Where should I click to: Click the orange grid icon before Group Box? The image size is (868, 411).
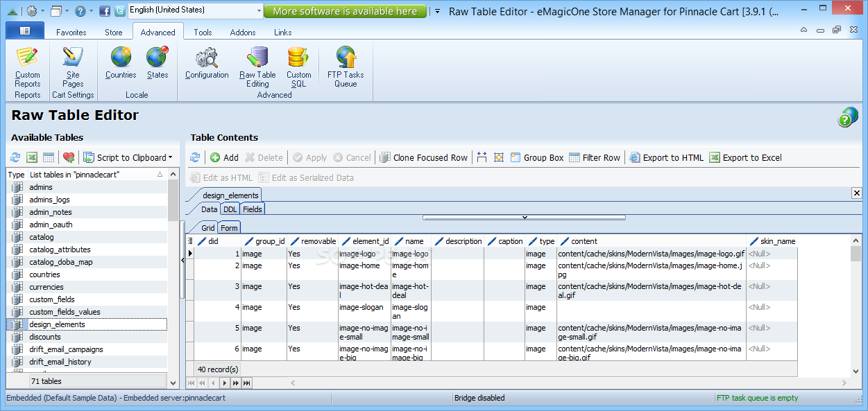(x=498, y=157)
